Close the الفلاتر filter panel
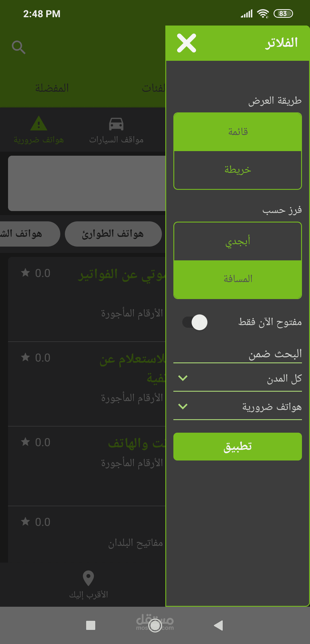 pos(187,43)
